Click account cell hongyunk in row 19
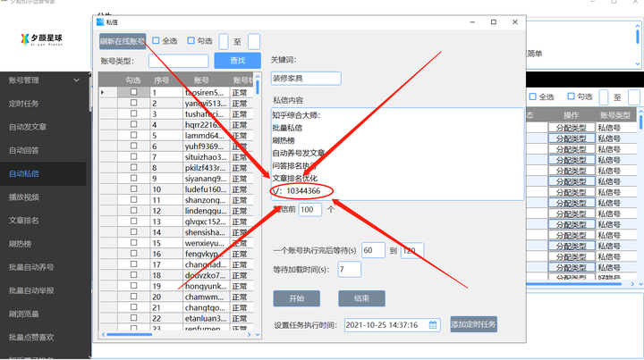The width and height of the screenshot is (644, 360). pyautogui.click(x=206, y=286)
